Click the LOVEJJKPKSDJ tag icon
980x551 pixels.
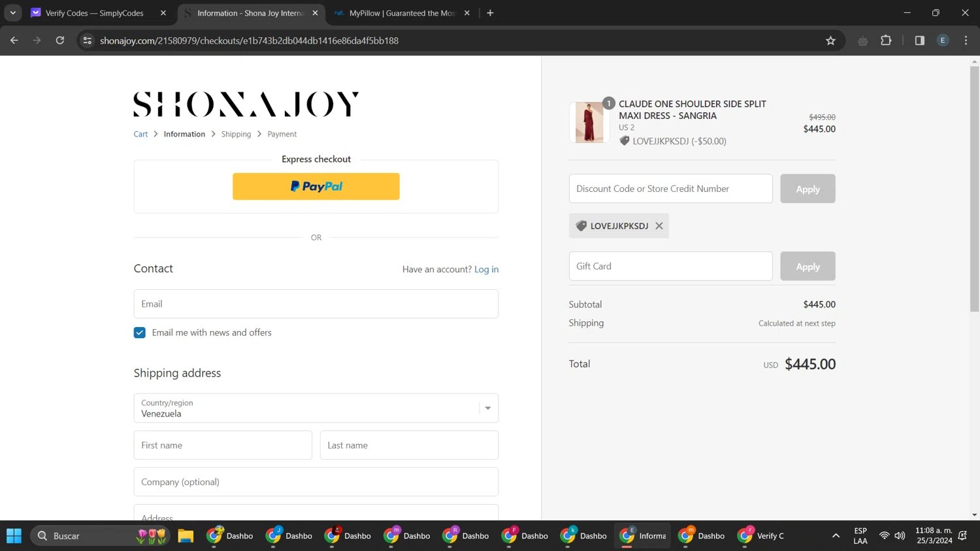coord(581,226)
